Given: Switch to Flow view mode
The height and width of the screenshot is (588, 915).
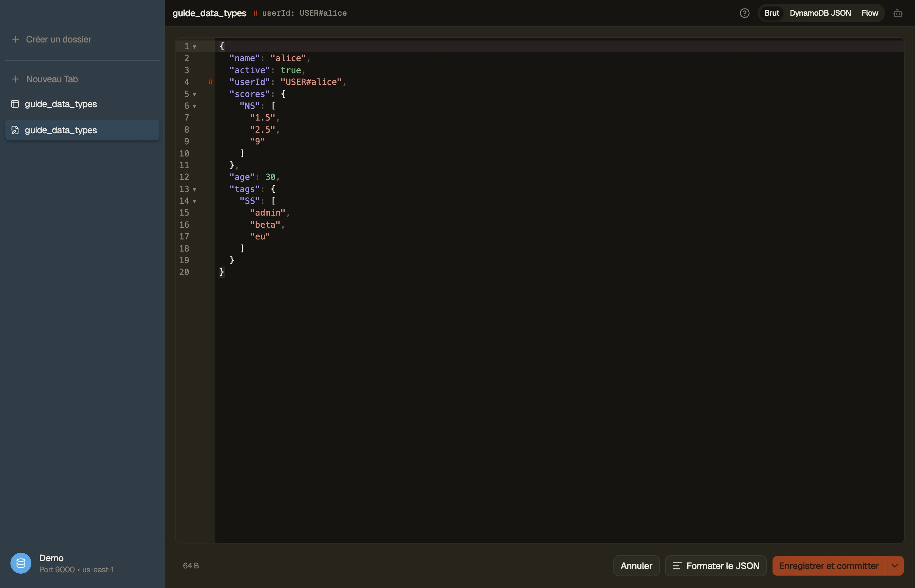Looking at the screenshot, I should (x=870, y=13).
